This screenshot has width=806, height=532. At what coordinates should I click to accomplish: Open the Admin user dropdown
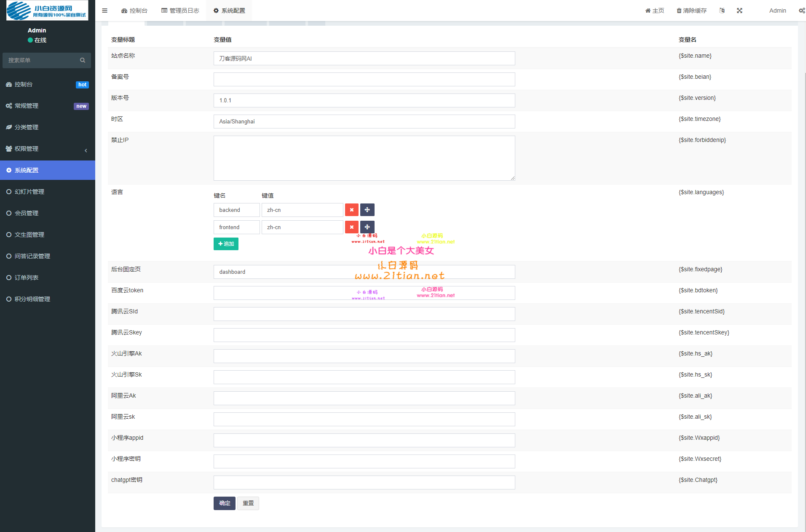(777, 11)
